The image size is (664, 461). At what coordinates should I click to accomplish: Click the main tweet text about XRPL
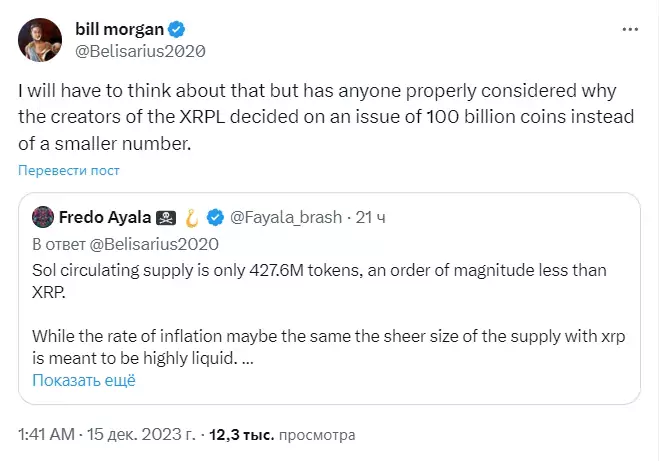326,117
